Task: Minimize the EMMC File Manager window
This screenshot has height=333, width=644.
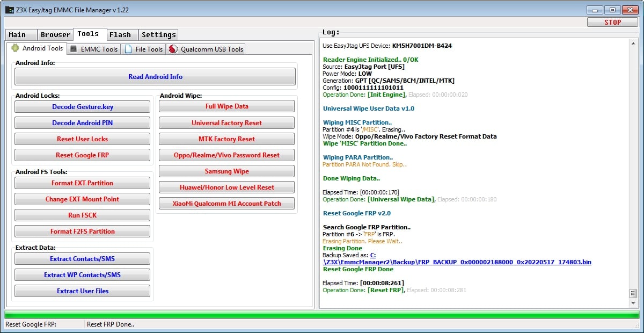Action: click(595, 10)
